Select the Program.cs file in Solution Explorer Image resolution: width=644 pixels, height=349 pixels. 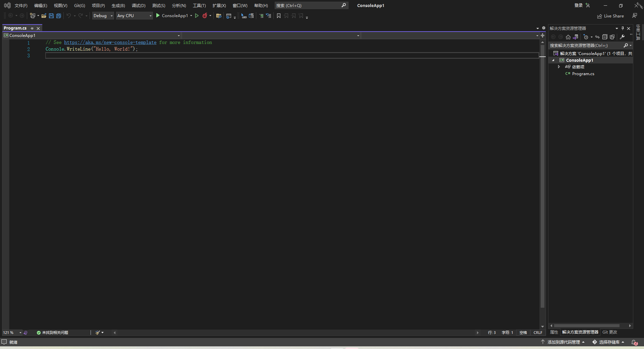[x=583, y=74]
